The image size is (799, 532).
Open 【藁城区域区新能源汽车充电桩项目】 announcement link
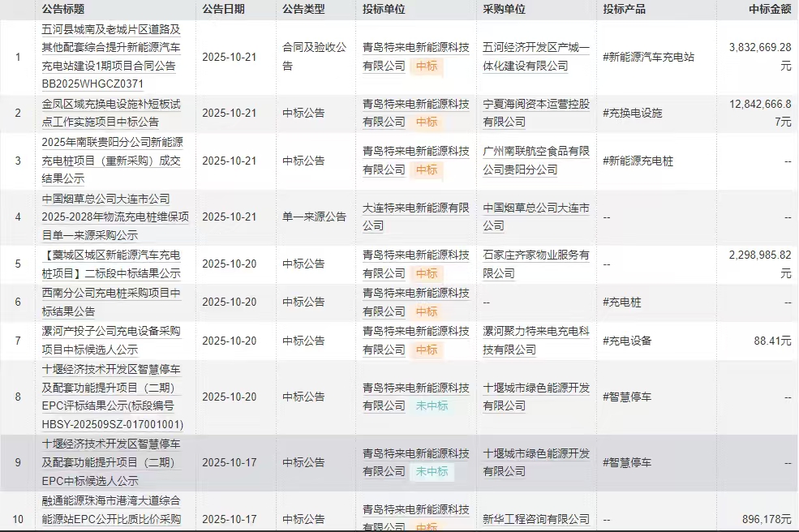point(111,264)
